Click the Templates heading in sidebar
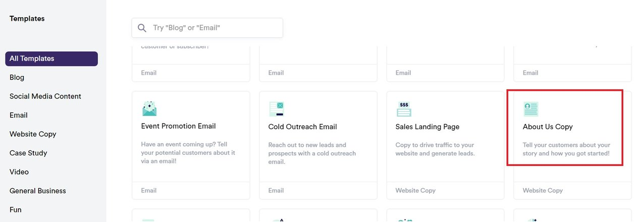 [x=27, y=19]
